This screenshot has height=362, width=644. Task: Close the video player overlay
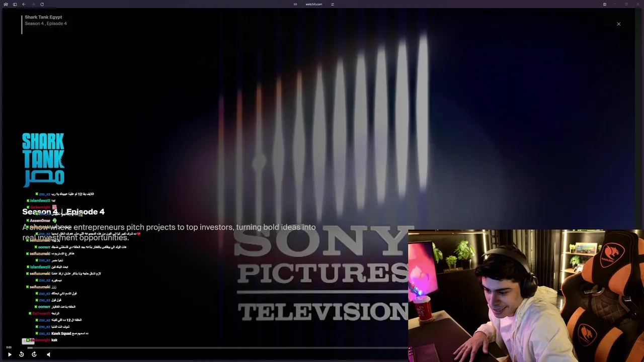click(x=619, y=24)
